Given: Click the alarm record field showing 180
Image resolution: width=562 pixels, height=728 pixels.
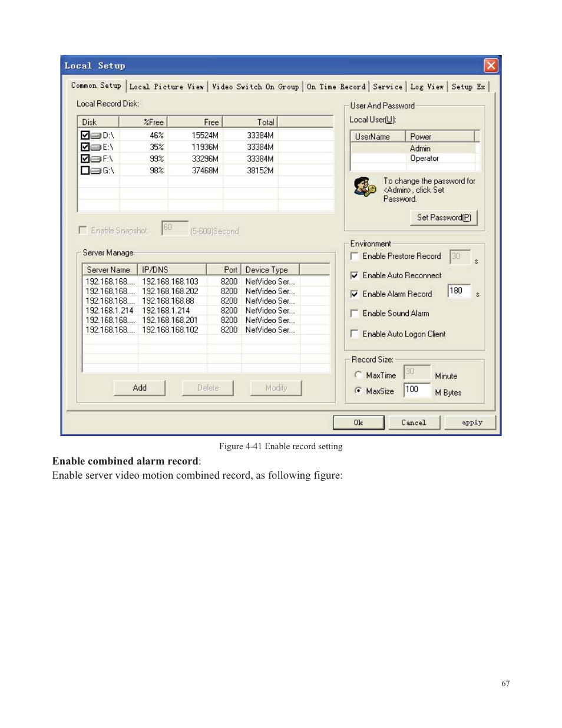Looking at the screenshot, I should click(459, 291).
